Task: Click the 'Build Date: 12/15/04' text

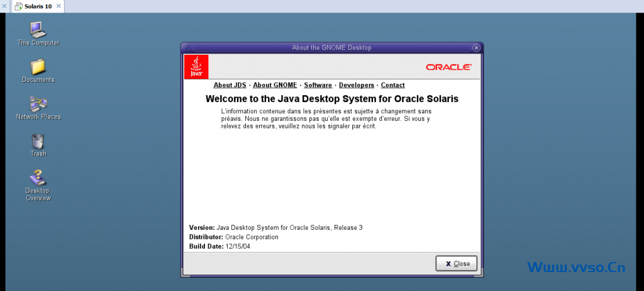Action: [219, 246]
